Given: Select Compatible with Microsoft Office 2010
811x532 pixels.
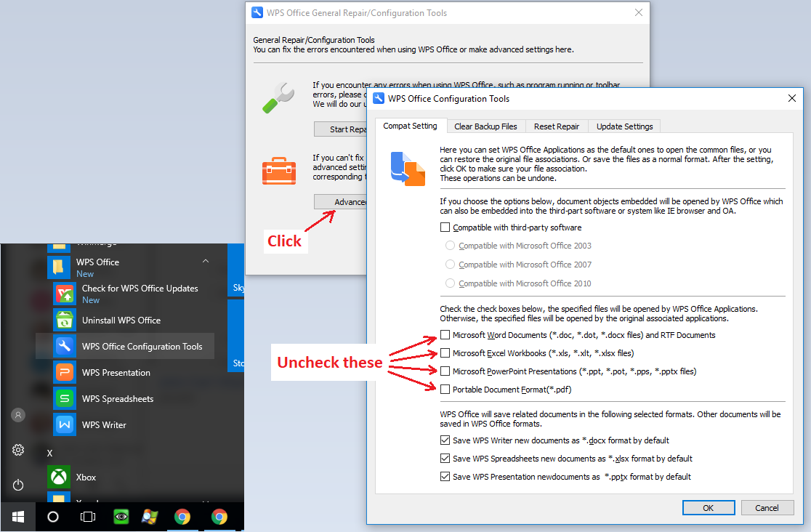Looking at the screenshot, I should (450, 283).
